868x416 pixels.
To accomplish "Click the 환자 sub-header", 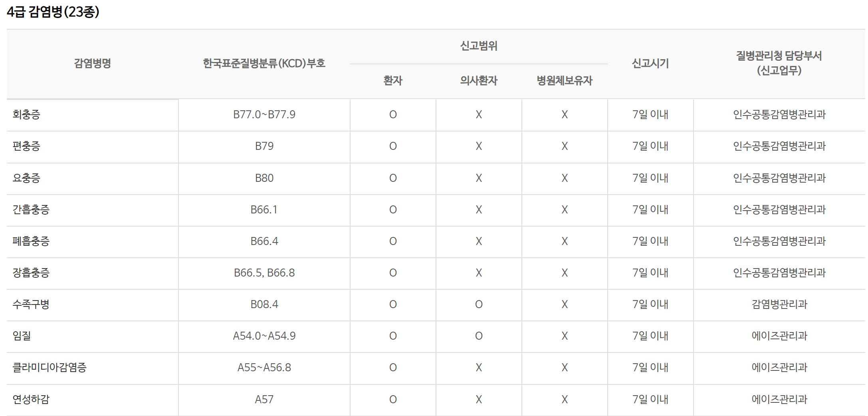I will click(x=393, y=81).
